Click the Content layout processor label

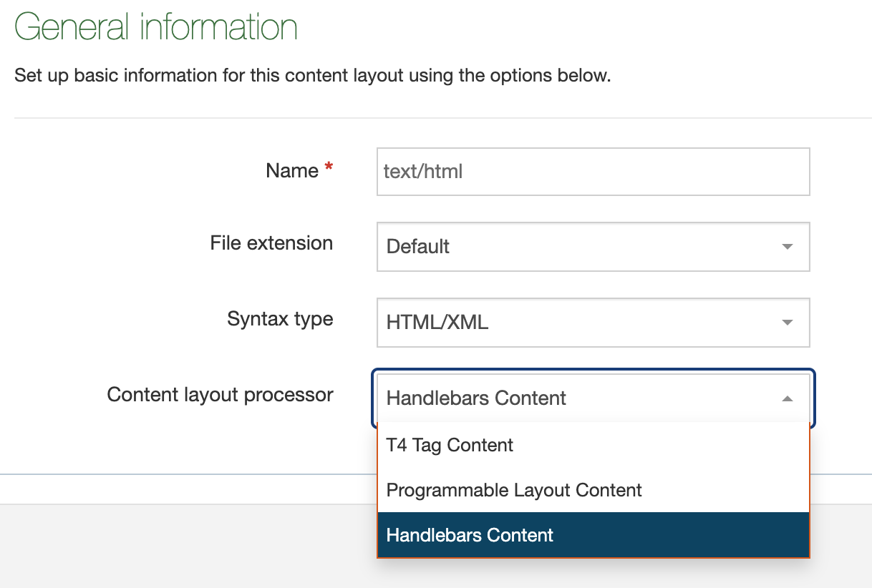click(x=220, y=394)
